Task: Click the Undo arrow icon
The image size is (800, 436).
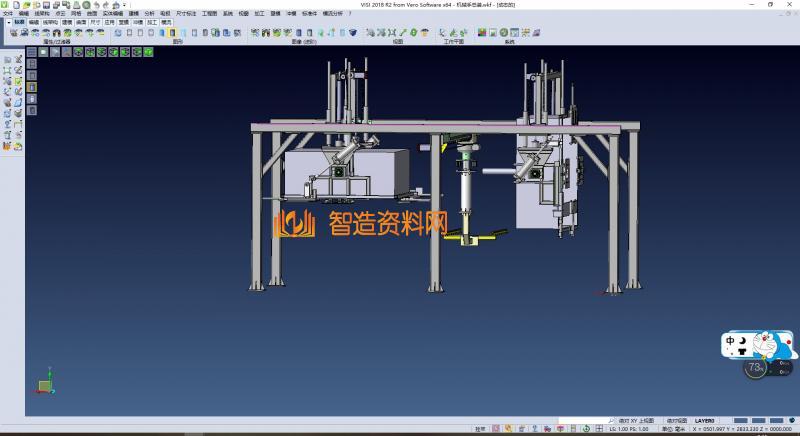Action: click(95, 5)
